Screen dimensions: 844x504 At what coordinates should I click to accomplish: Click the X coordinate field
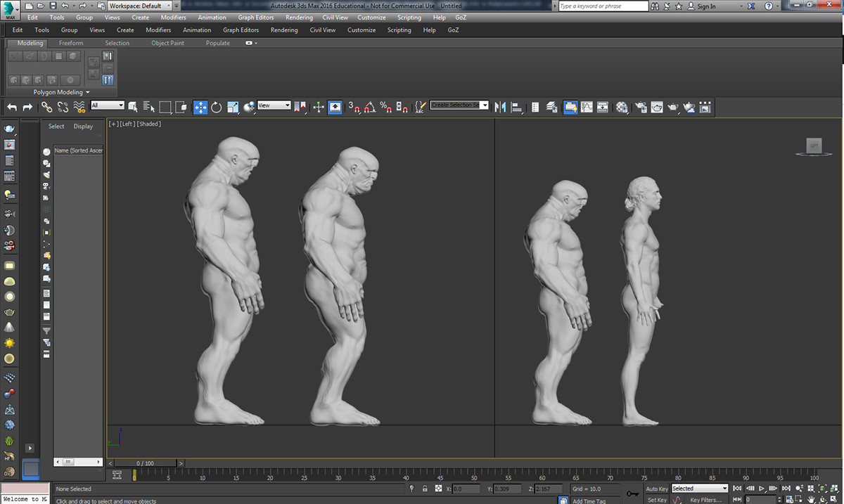point(467,489)
